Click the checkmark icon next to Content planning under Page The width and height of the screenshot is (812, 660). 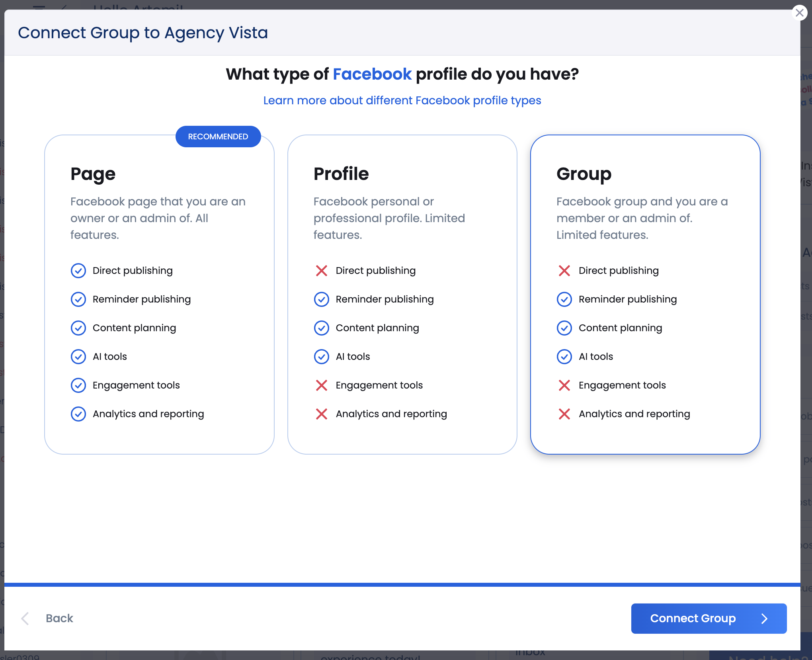pyautogui.click(x=78, y=328)
